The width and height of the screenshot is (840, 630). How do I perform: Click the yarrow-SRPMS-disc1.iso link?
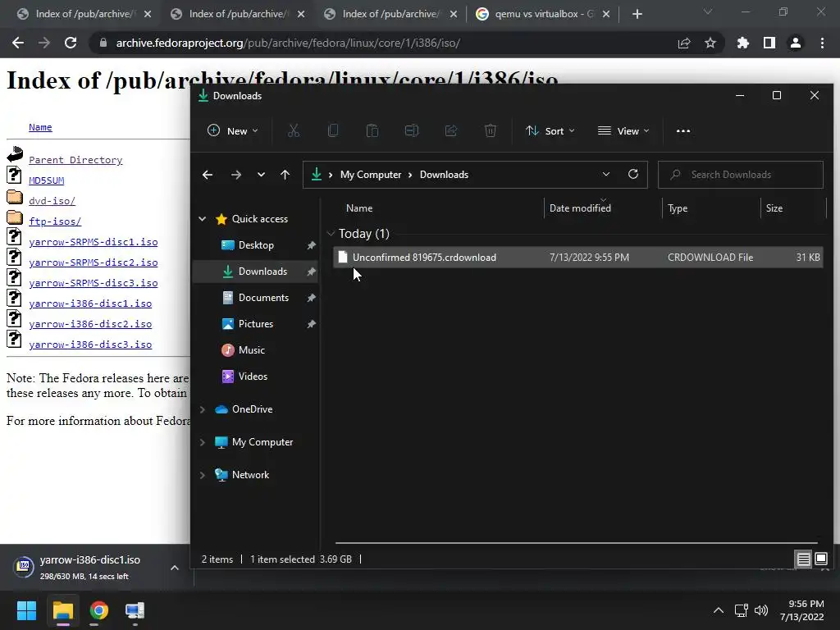pos(94,242)
